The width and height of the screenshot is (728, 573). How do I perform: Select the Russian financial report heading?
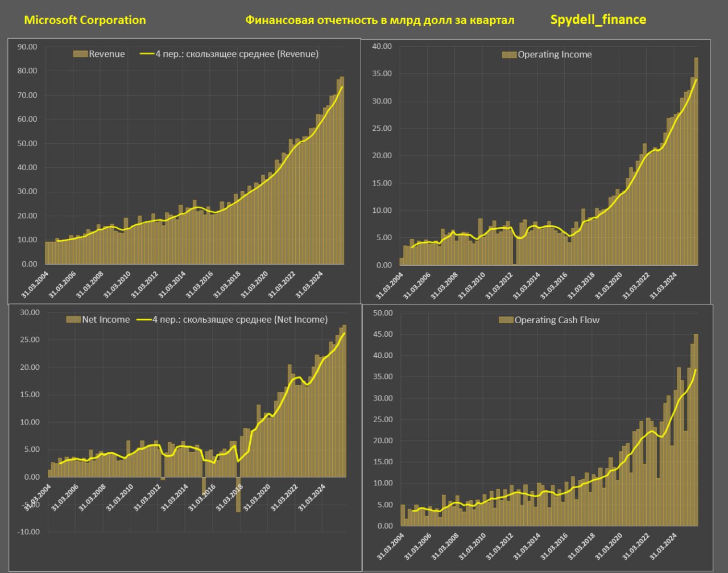(379, 20)
